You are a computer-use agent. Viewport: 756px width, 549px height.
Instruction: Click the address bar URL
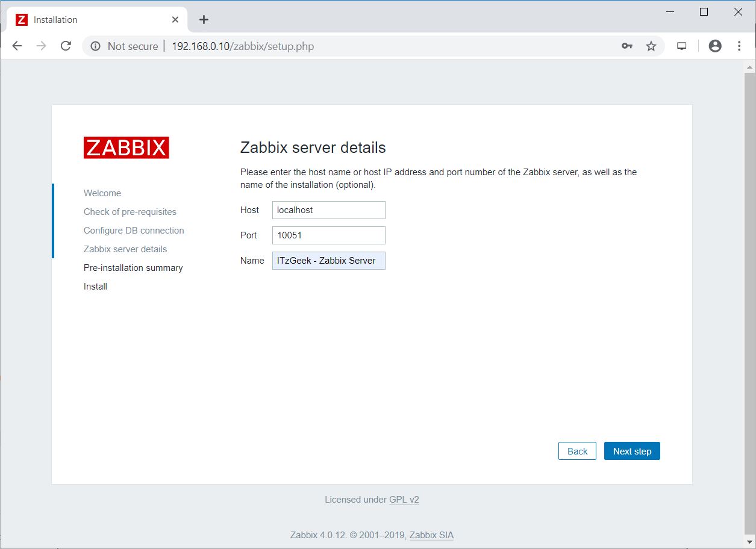[243, 46]
